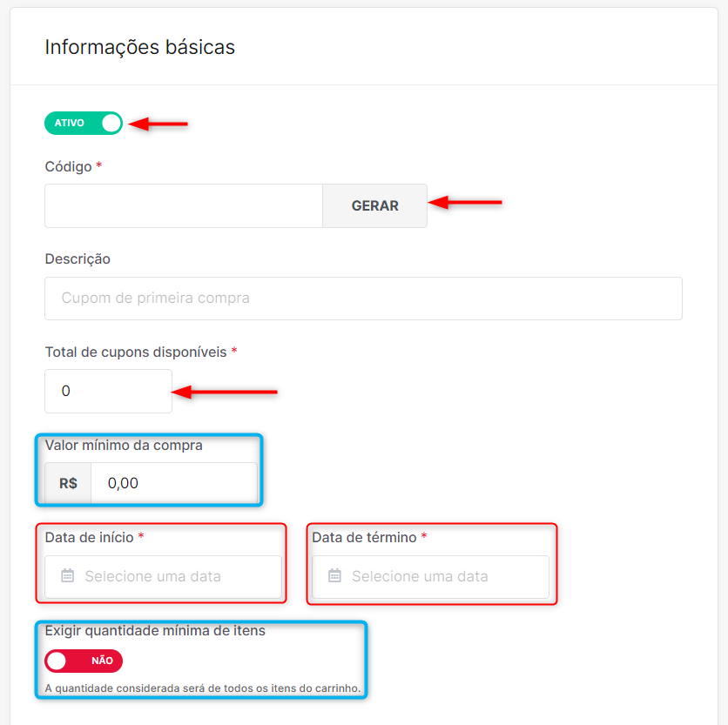
Task: Click the Total de cupons disponíveis label
Action: click(136, 352)
